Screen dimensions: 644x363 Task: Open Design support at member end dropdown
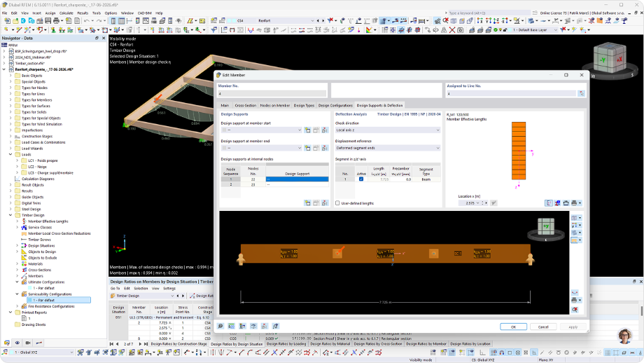pos(300,148)
